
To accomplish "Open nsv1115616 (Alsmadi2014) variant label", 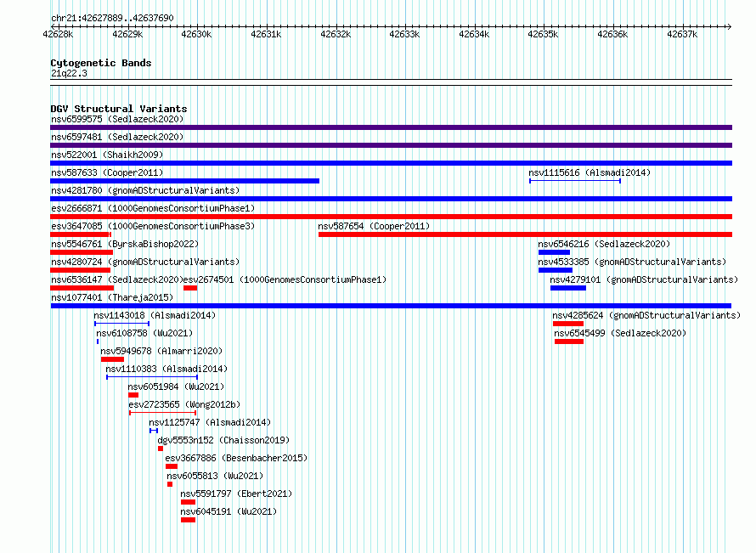I will click(x=590, y=172).
